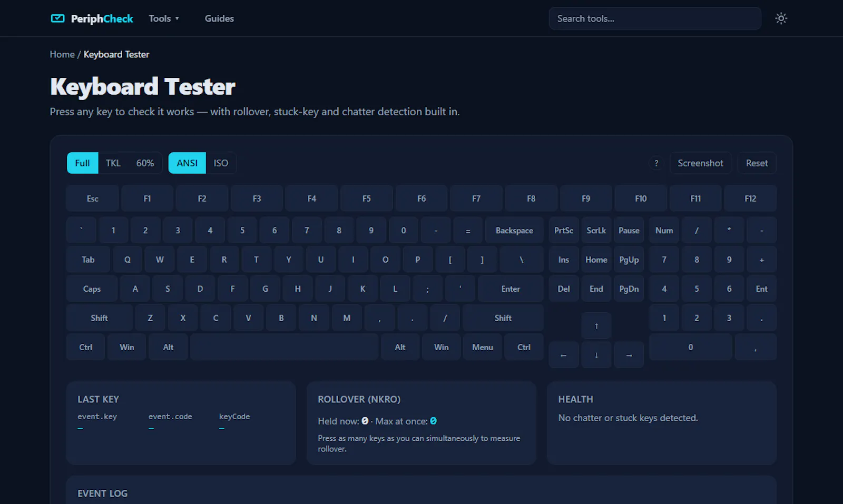Click the backtick key

click(82, 231)
